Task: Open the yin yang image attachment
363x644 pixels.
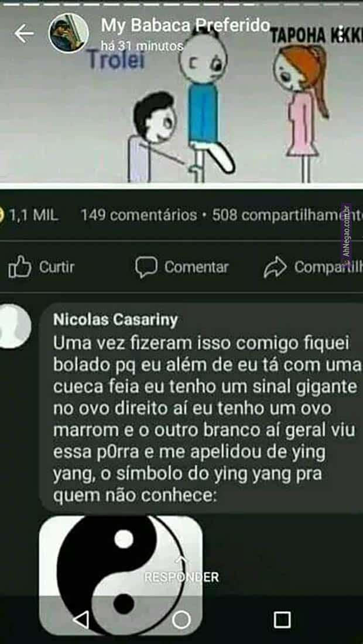Action: (x=121, y=576)
